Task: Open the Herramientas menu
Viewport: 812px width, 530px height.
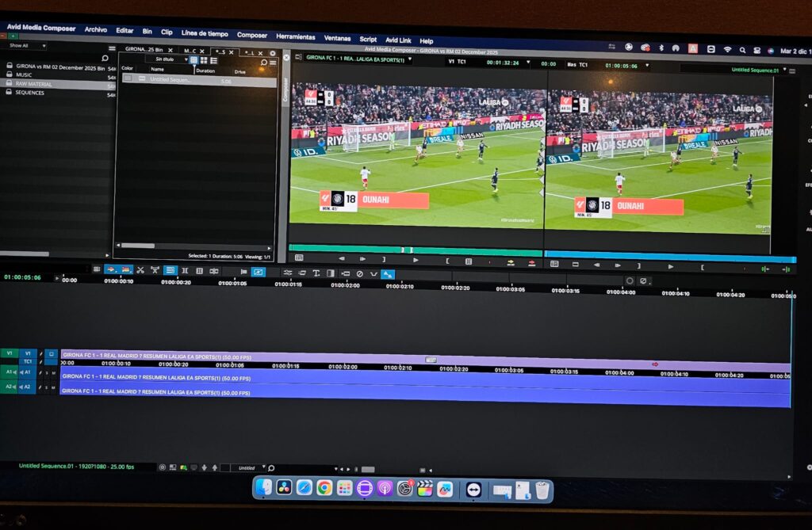Action: pyautogui.click(x=295, y=36)
